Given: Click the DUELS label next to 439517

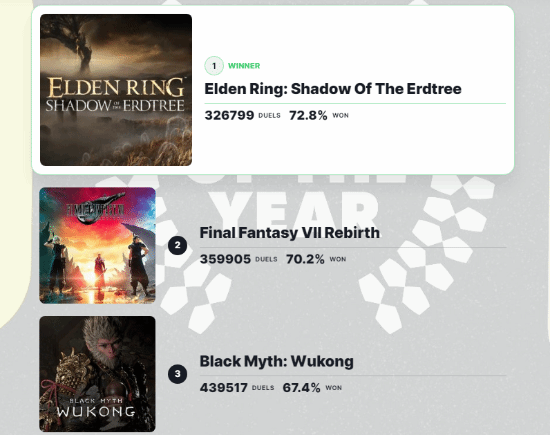Looking at the screenshot, I should click(263, 388).
